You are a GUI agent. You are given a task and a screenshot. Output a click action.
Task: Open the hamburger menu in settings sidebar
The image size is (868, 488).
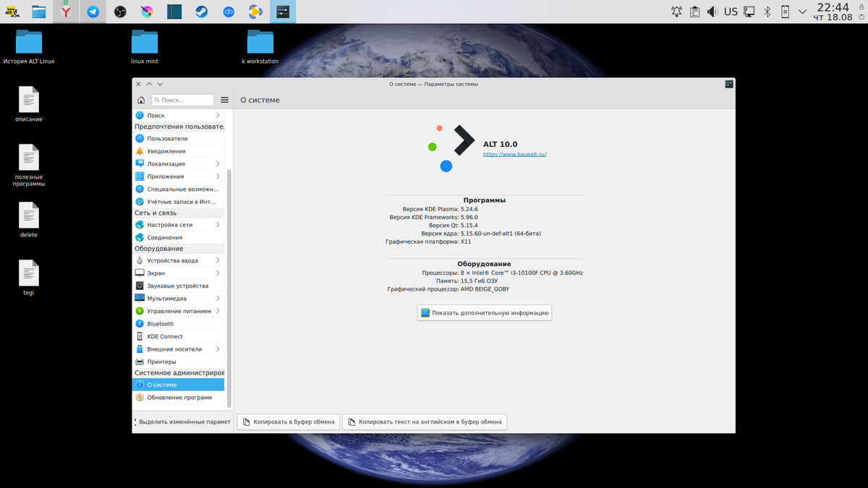225,100
